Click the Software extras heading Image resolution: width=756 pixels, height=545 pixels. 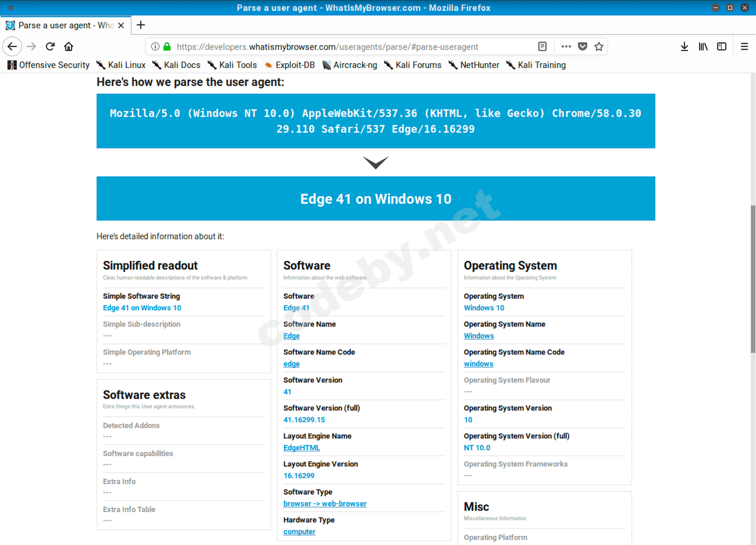click(144, 395)
